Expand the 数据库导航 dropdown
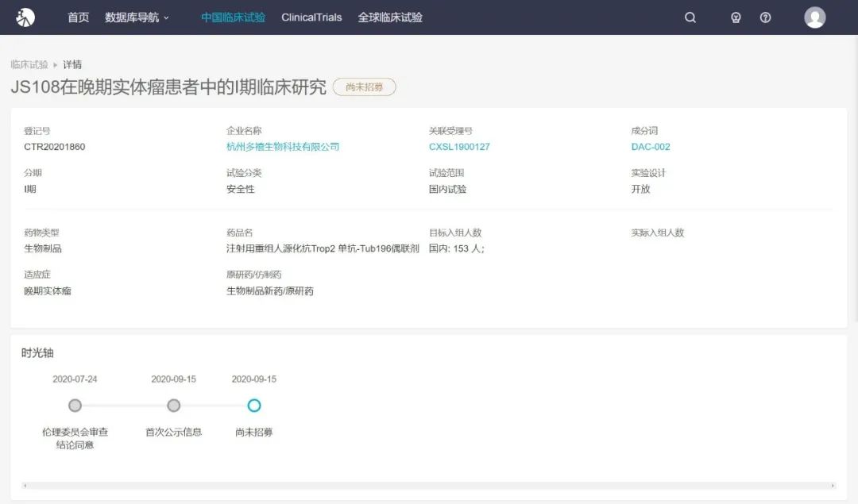Viewport: 858px width, 504px height. click(137, 17)
